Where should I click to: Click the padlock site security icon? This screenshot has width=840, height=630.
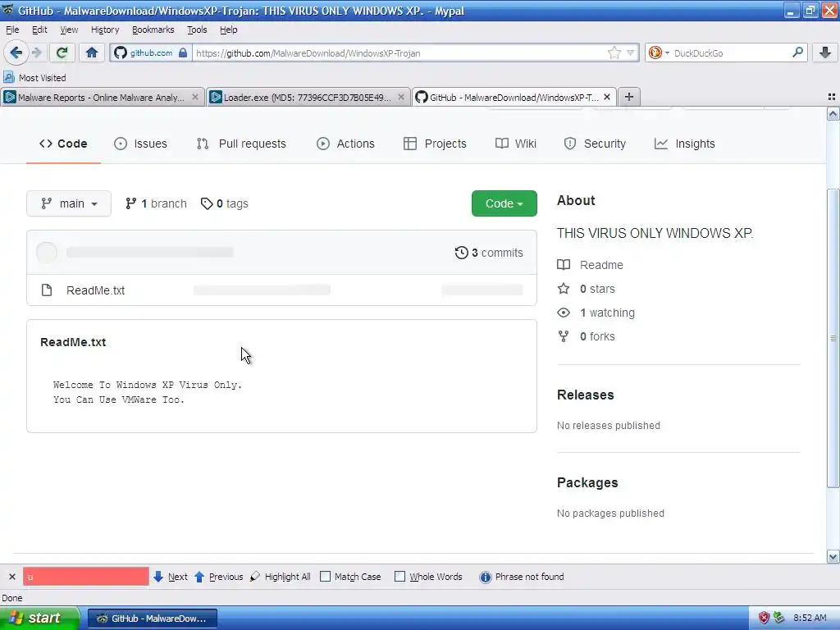click(x=183, y=52)
